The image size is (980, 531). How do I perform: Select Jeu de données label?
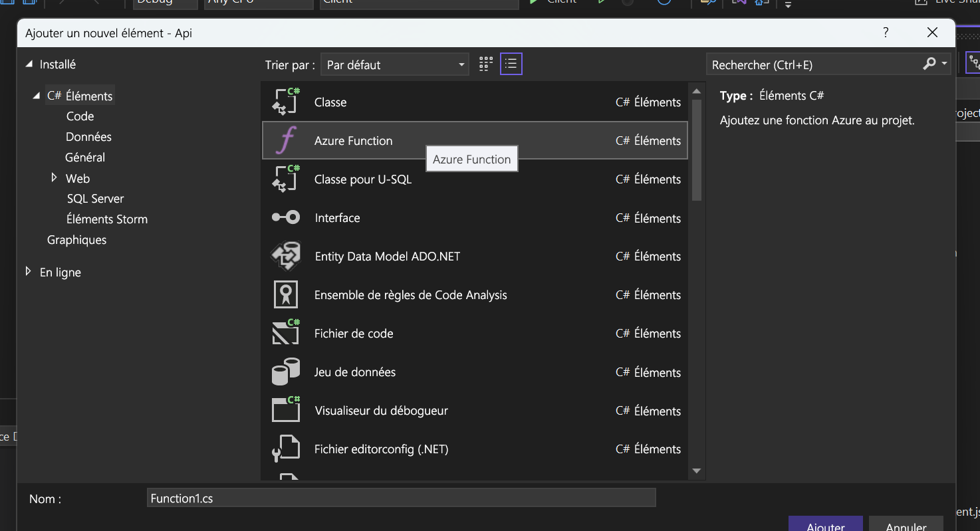[x=355, y=372]
